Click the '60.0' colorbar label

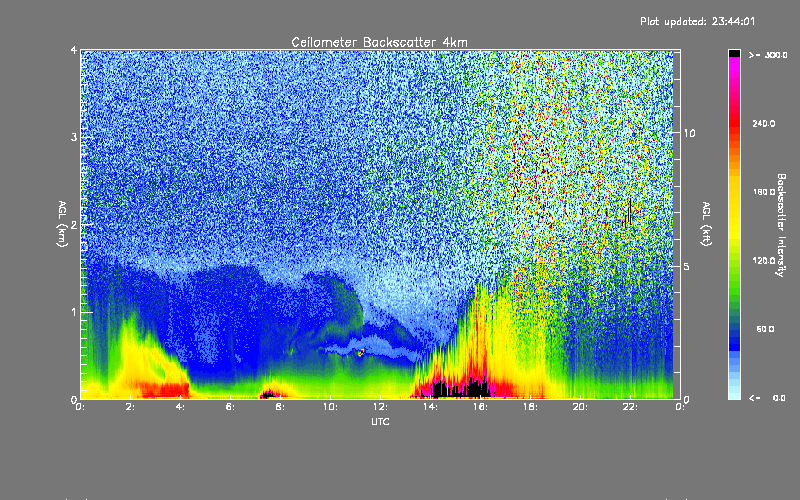click(765, 329)
